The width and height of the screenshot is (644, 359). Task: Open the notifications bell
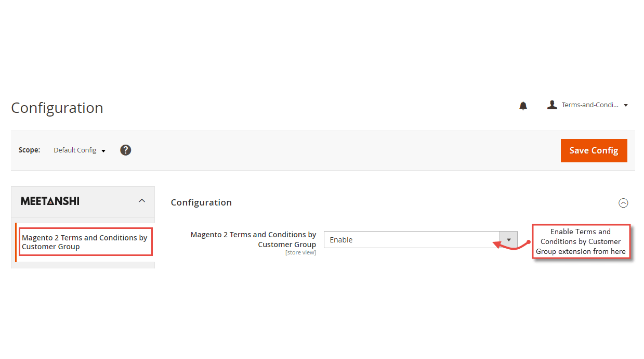coord(523,106)
